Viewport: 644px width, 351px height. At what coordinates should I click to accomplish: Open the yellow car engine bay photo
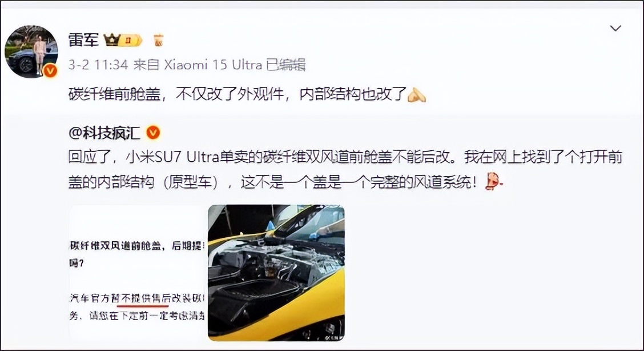(x=276, y=273)
